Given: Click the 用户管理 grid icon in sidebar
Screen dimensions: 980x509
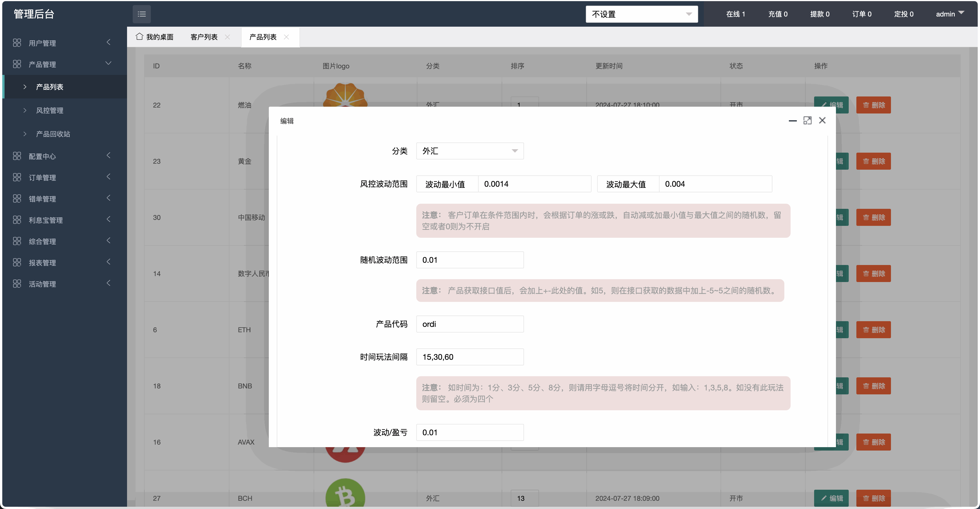Looking at the screenshot, I should (17, 43).
